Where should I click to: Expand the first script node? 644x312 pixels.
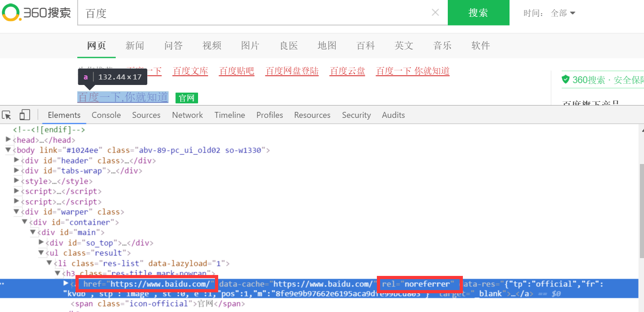(17, 191)
